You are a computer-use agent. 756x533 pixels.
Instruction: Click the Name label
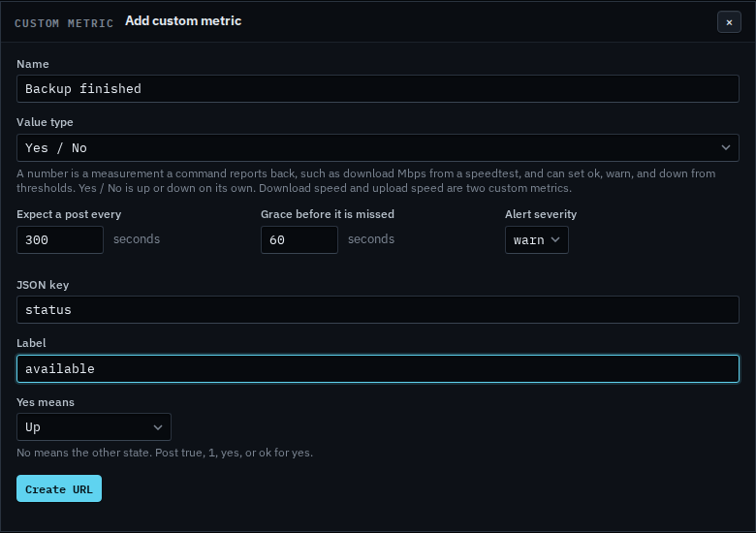coord(32,64)
